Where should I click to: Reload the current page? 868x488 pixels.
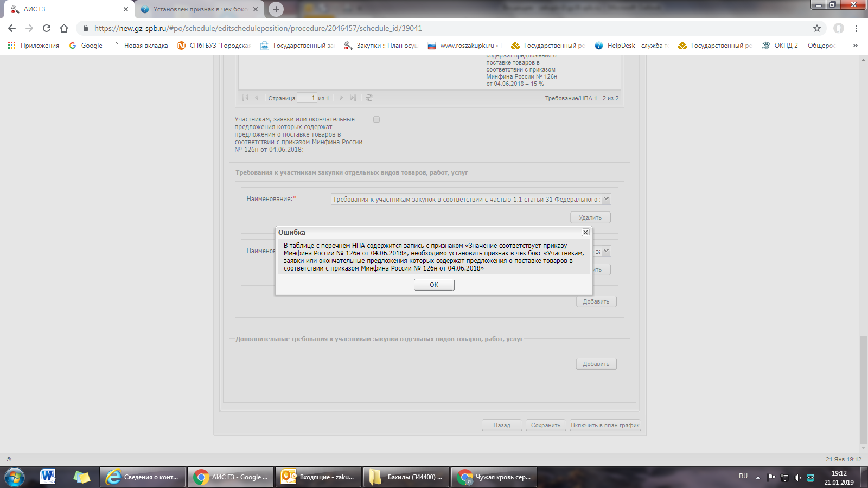point(47,28)
